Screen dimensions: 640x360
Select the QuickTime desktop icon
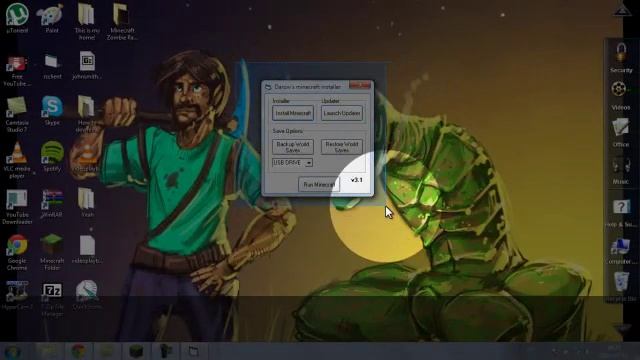click(x=87, y=294)
